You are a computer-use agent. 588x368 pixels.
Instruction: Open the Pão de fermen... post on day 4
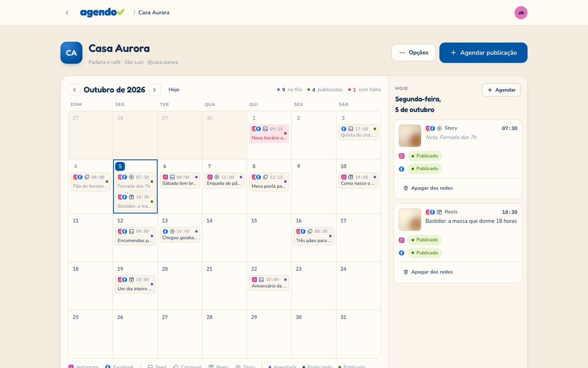click(90, 182)
